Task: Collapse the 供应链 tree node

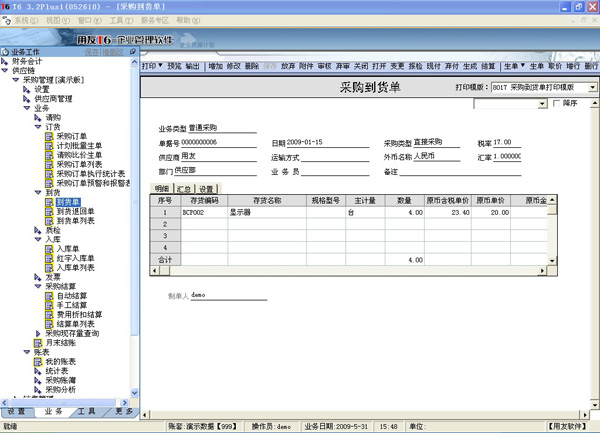Action: [x=5, y=71]
